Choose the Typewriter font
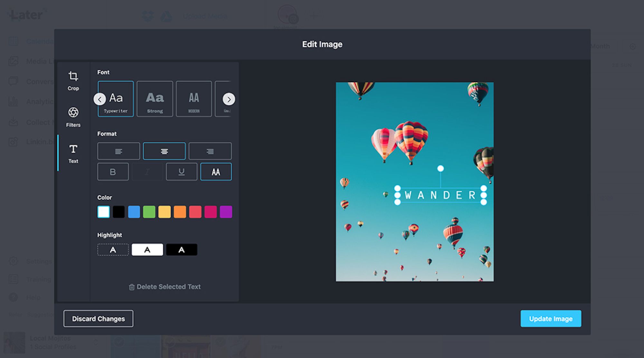Screen dimensions: 644x358 [x=116, y=99]
